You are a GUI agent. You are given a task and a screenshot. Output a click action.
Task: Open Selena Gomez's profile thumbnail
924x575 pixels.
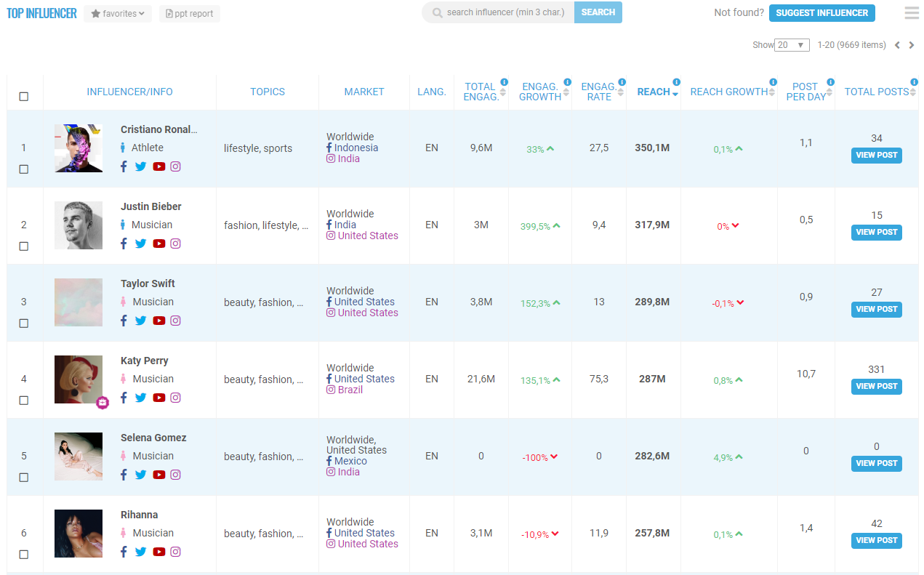79,457
